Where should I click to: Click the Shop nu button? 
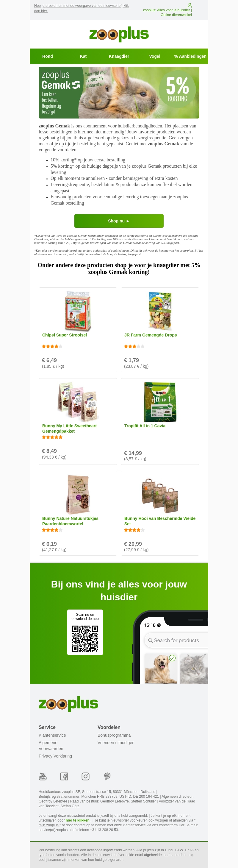pos(119,221)
